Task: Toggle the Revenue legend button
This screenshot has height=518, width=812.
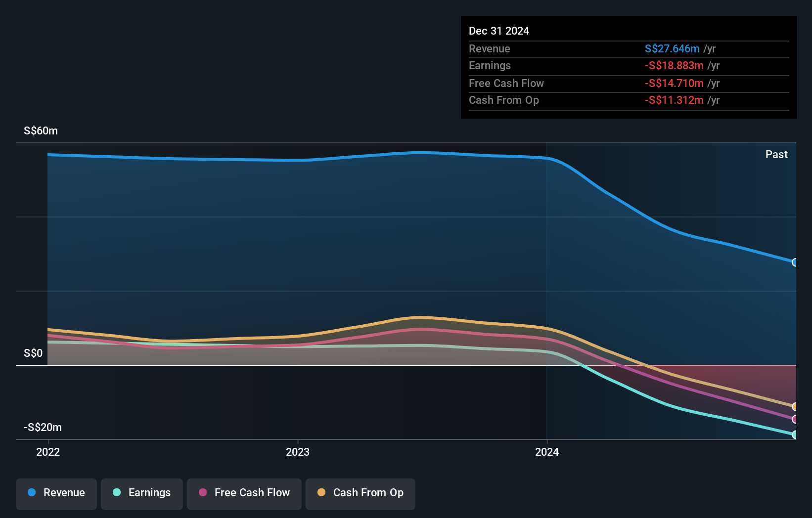Action: pos(56,494)
